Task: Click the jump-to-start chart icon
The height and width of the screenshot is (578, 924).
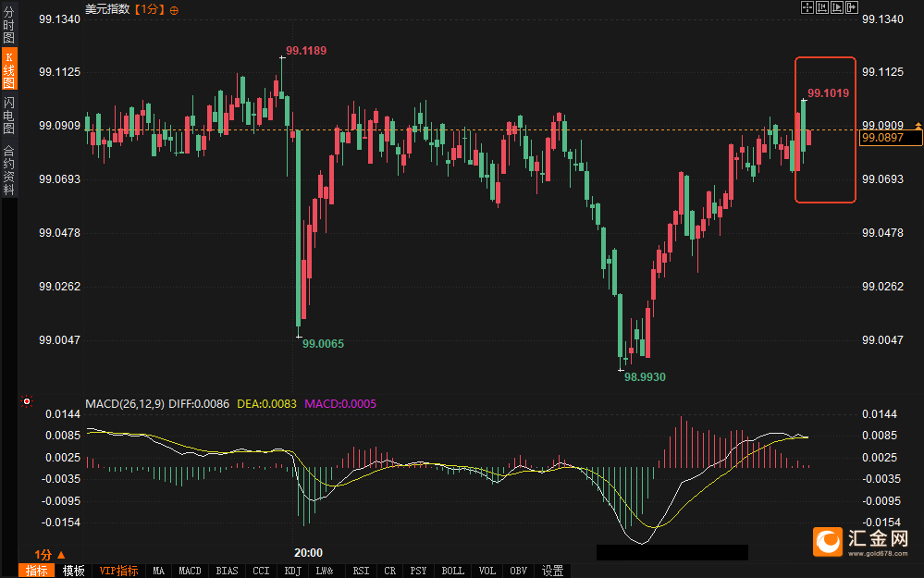Action: 821,7
